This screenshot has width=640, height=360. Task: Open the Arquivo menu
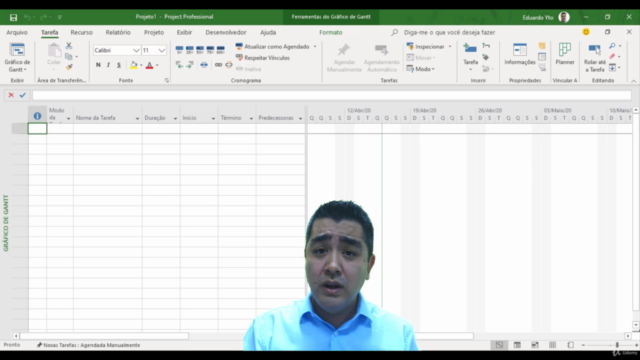17,32
